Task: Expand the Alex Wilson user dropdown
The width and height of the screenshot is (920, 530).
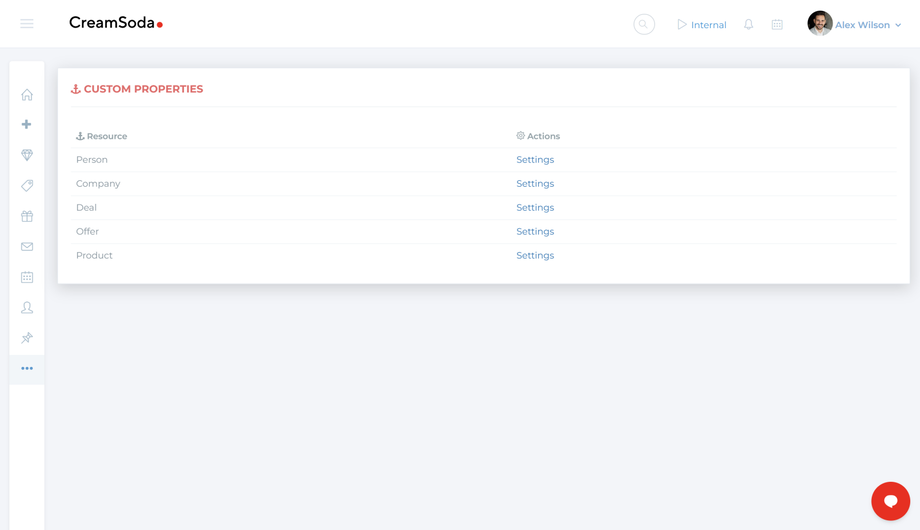Action: click(x=868, y=25)
